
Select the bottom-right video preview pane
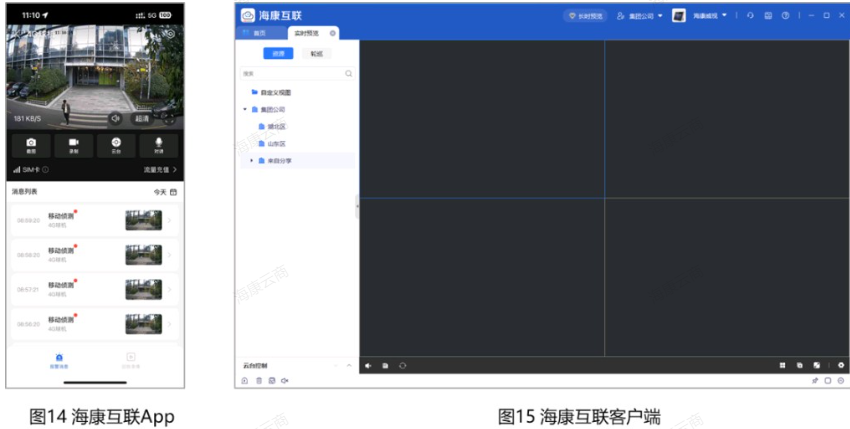[727, 277]
